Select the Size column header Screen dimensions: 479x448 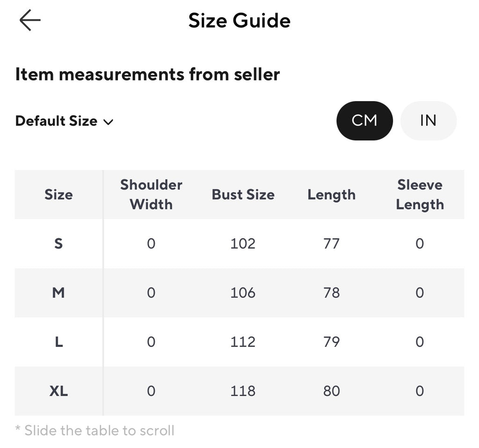click(58, 194)
